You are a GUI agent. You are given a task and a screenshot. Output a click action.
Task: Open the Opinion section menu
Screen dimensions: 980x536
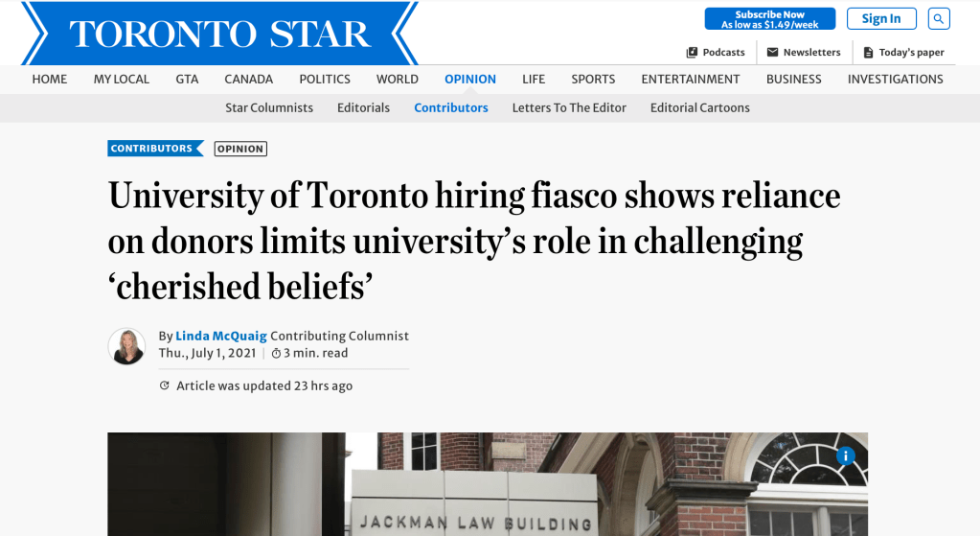[x=469, y=80]
